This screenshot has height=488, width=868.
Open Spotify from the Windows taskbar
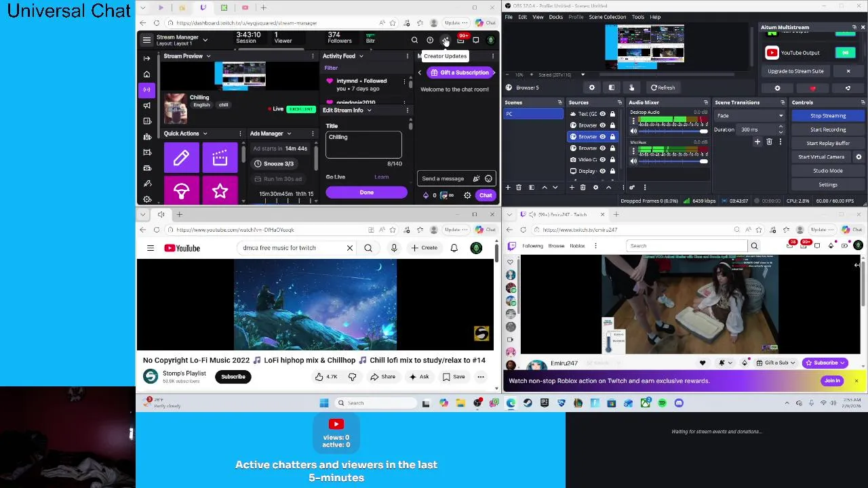tap(662, 403)
